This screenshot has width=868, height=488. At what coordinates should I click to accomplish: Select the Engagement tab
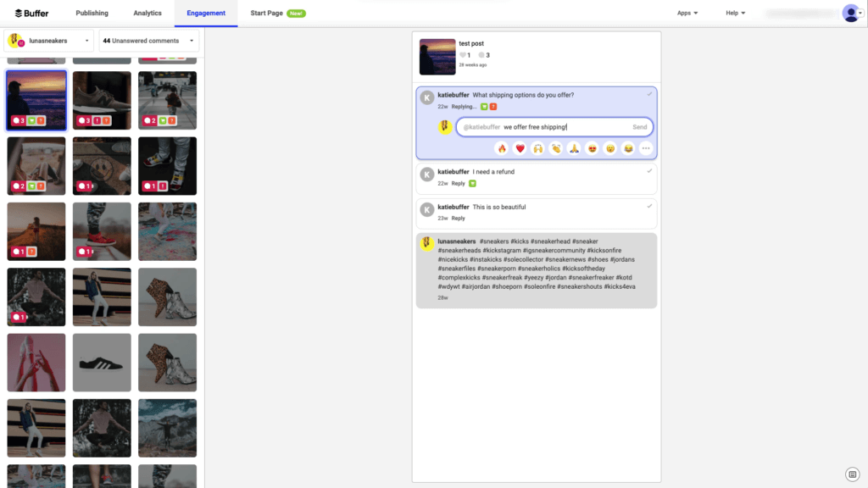click(x=206, y=13)
